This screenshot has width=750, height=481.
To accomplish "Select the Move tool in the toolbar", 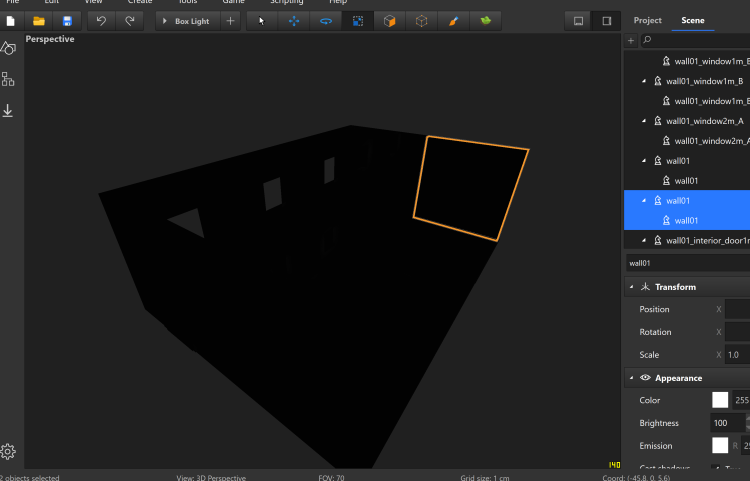I will tap(293, 21).
